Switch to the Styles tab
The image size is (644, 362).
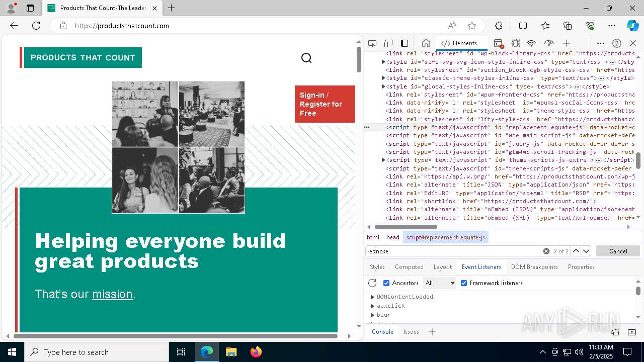click(x=377, y=267)
